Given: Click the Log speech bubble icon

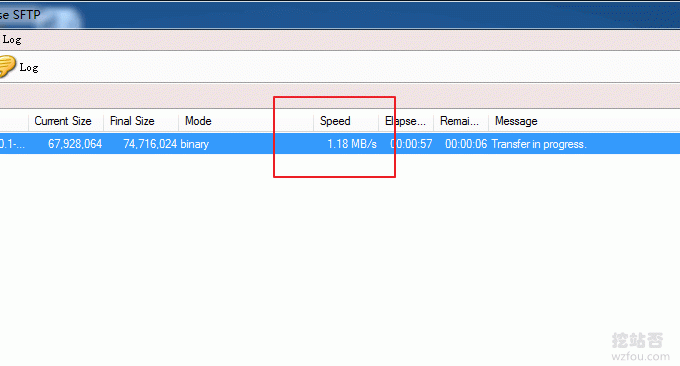Looking at the screenshot, I should coord(7,67).
